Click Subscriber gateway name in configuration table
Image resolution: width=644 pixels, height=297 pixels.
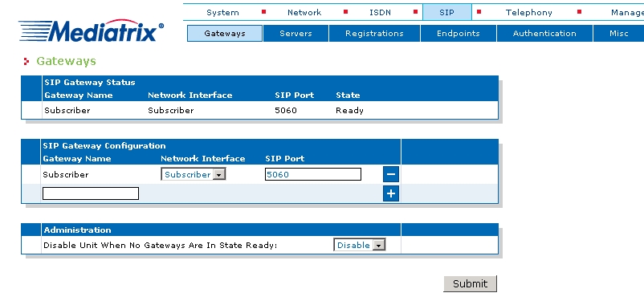[66, 174]
